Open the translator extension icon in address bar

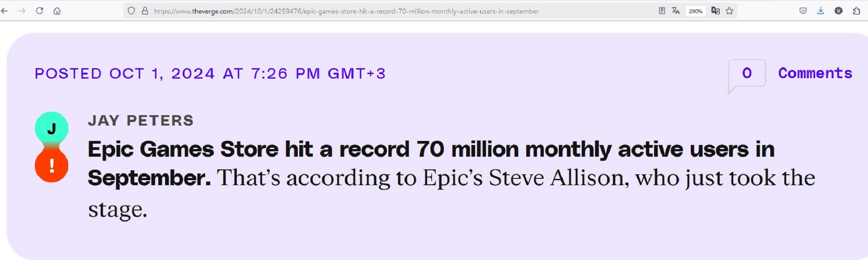pyautogui.click(x=715, y=11)
